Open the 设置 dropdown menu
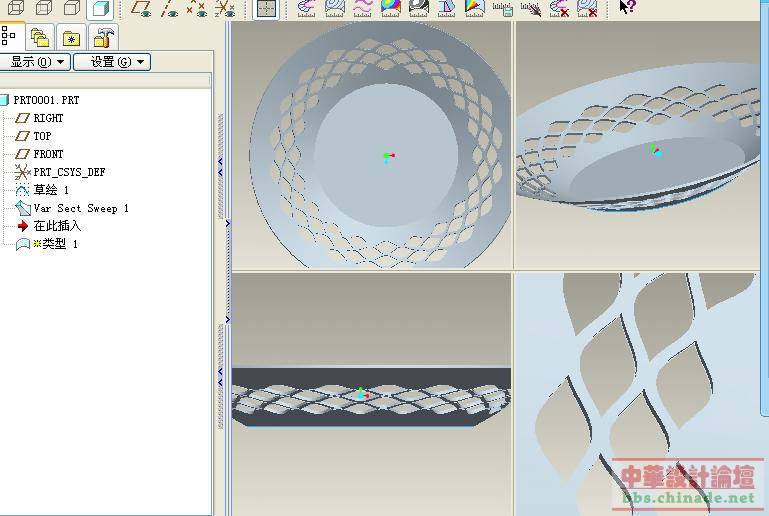The height and width of the screenshot is (516, 769). coord(111,62)
